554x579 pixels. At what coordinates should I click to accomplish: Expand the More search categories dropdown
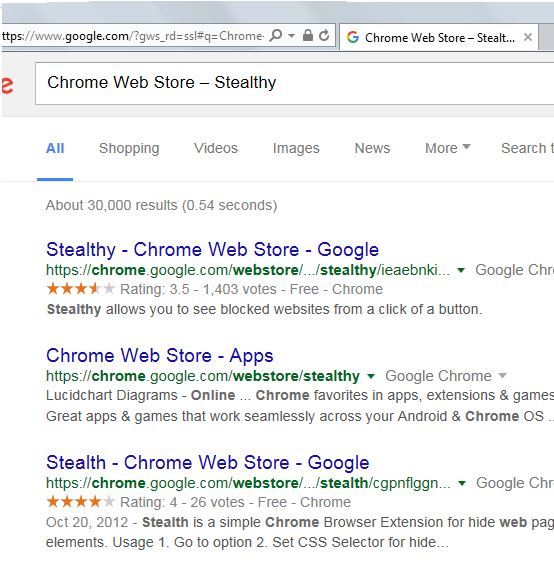[448, 148]
